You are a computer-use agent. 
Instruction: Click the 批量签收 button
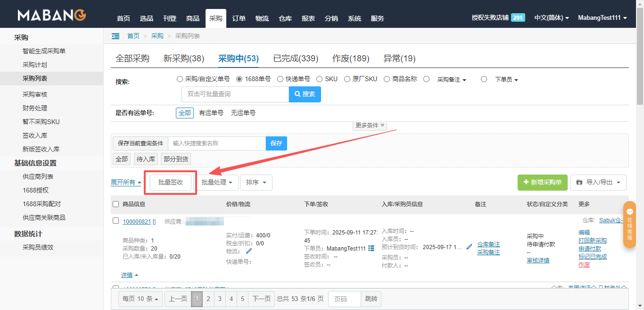tap(170, 182)
